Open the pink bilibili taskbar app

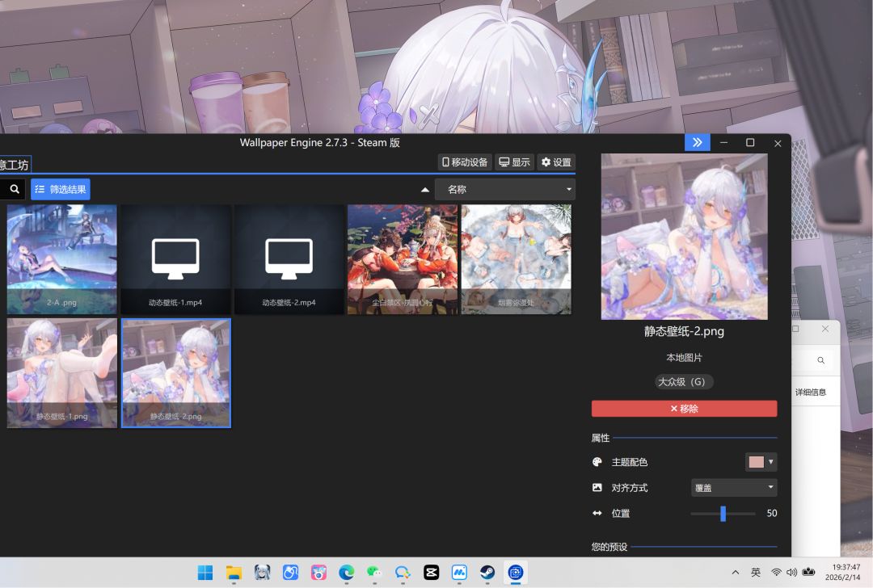318,573
